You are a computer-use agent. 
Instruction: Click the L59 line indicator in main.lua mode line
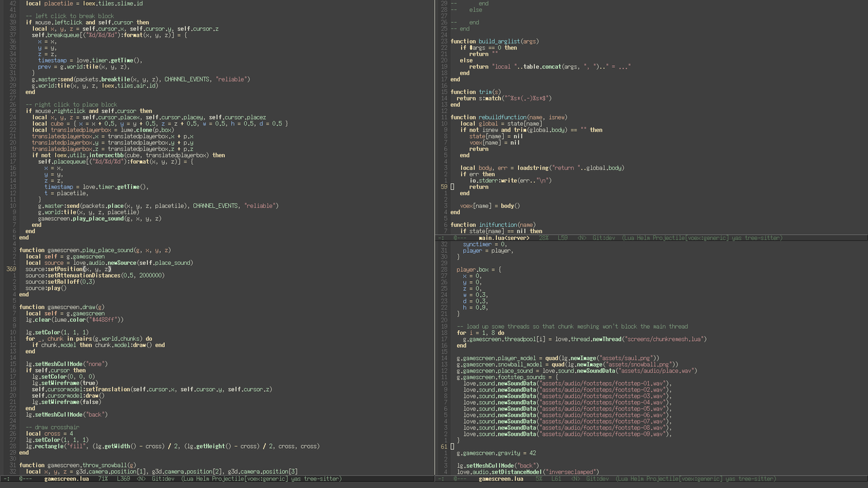point(562,238)
